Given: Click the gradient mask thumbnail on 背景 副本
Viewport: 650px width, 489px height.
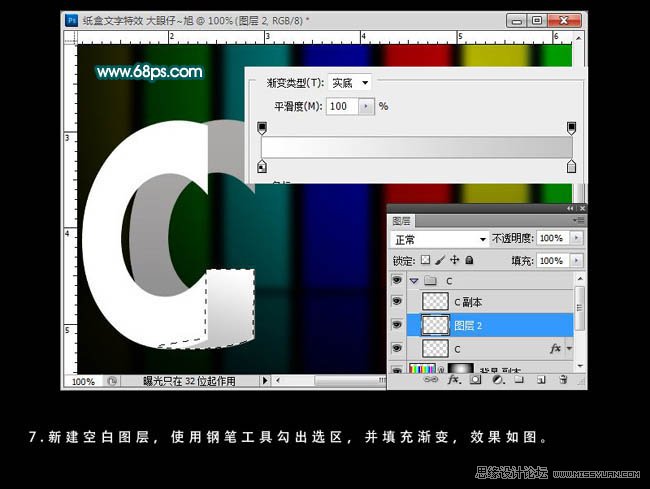Looking at the screenshot, I should [x=460, y=368].
